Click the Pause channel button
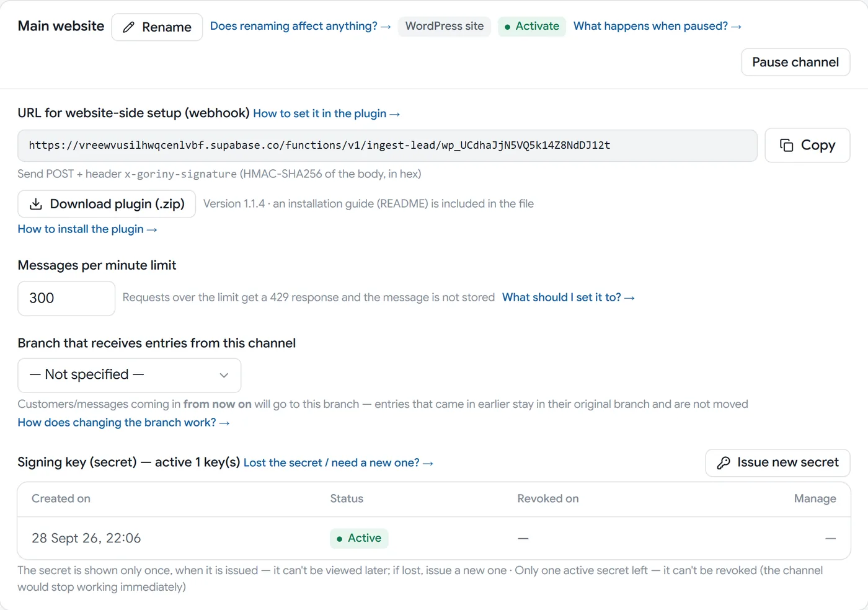Screen dimensions: 868x610 (x=795, y=62)
